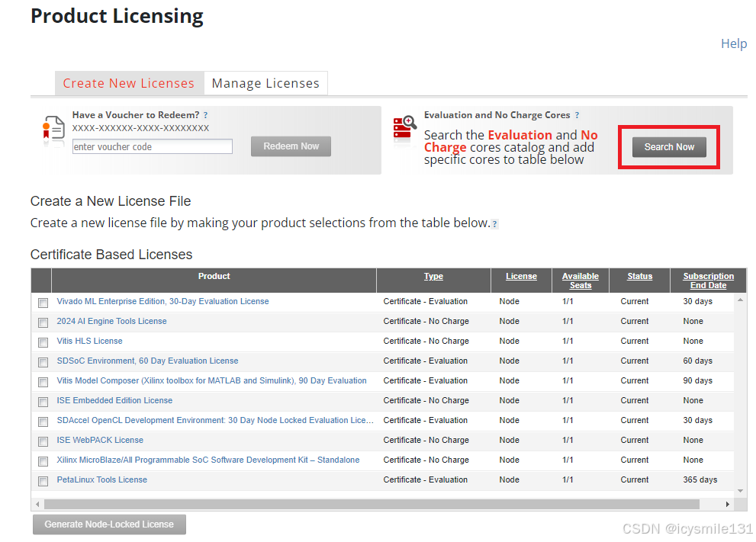The image size is (756, 542).
Task: Click Generate Node-Locked License button
Action: point(109,524)
